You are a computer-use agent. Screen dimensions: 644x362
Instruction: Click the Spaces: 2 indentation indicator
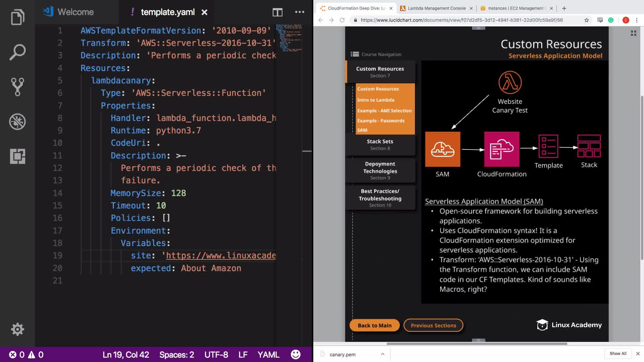click(x=176, y=355)
